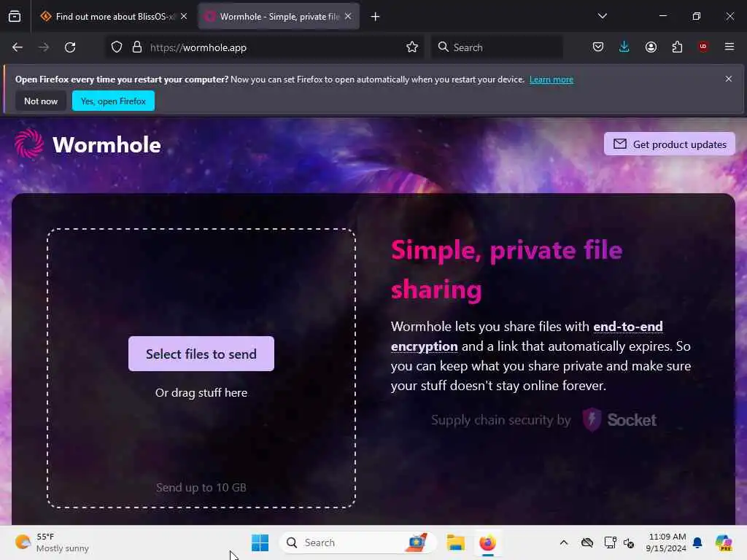The image size is (747, 560).
Task: Bookmark this page with the star
Action: coord(412,47)
